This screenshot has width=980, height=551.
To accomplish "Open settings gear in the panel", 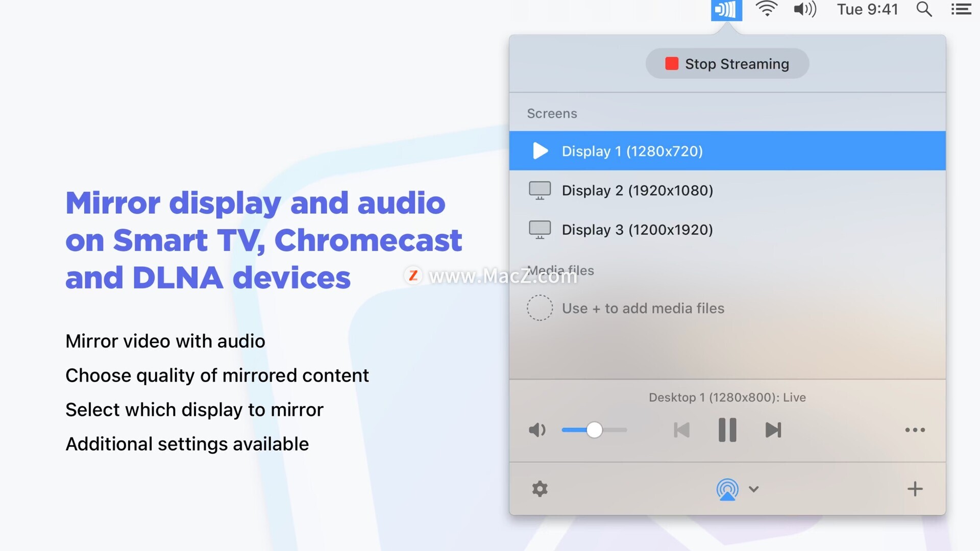I will [x=540, y=489].
